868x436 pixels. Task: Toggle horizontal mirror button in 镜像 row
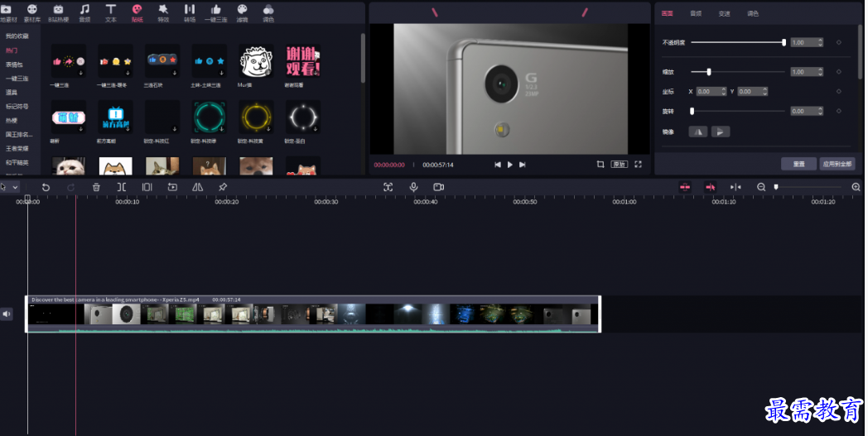coord(698,132)
